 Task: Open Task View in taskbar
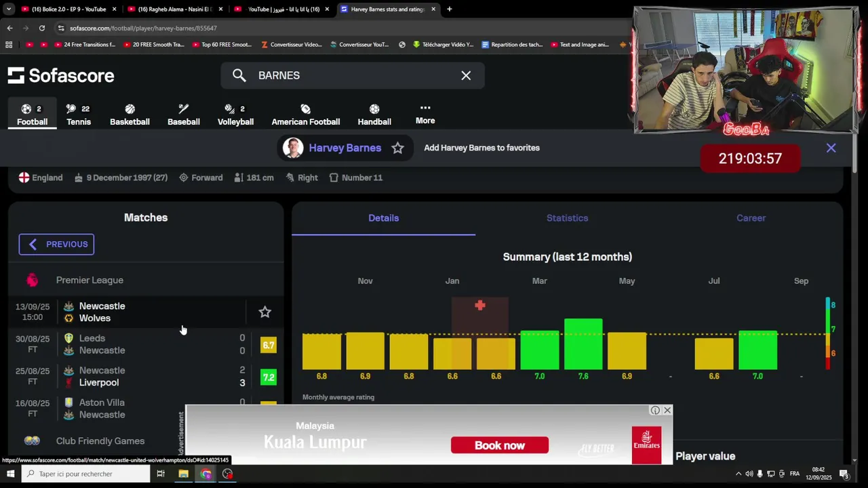pyautogui.click(x=161, y=474)
